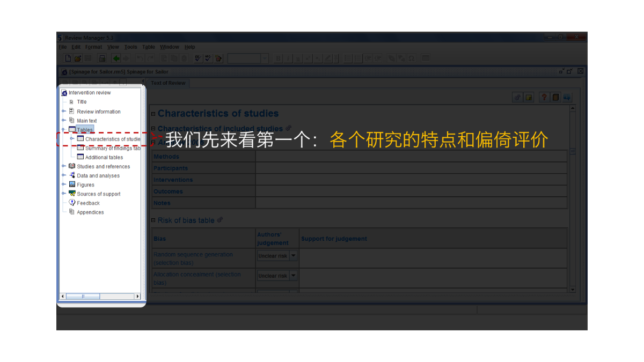644x362 pixels.
Task: Click the Bold formatting icon
Action: click(x=279, y=58)
